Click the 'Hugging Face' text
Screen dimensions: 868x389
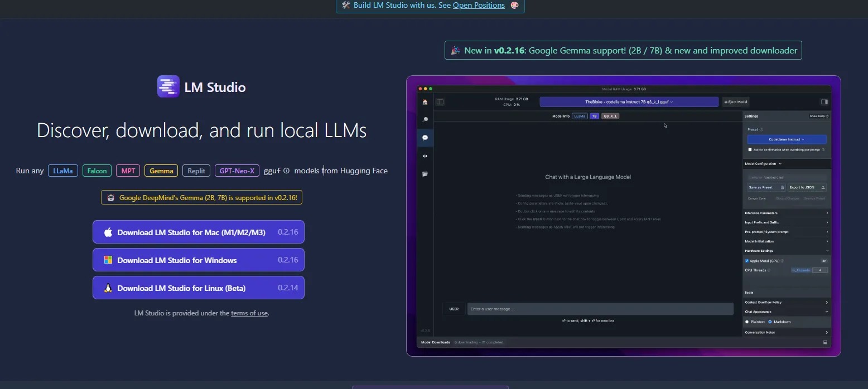pyautogui.click(x=364, y=171)
